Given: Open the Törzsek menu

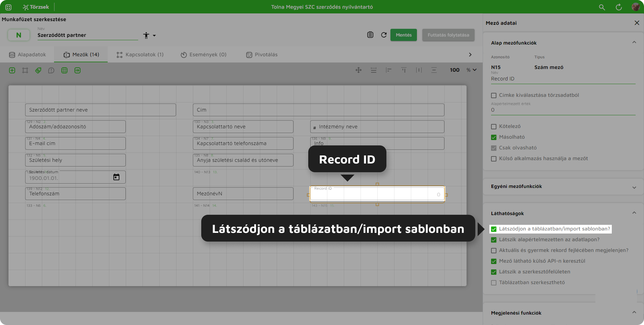Looking at the screenshot, I should (x=36, y=7).
